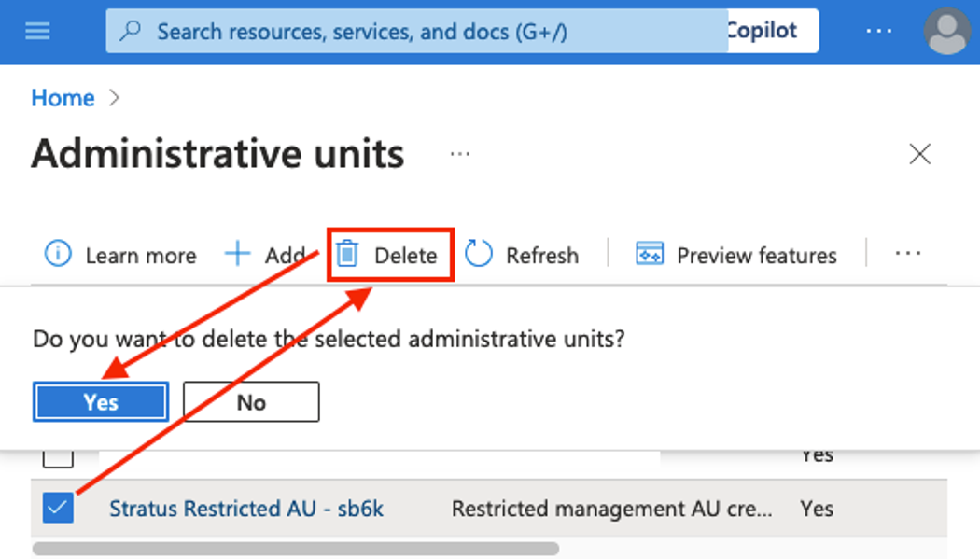Cancel deletion with the No button
Viewport: 980px width, 559px height.
[250, 401]
